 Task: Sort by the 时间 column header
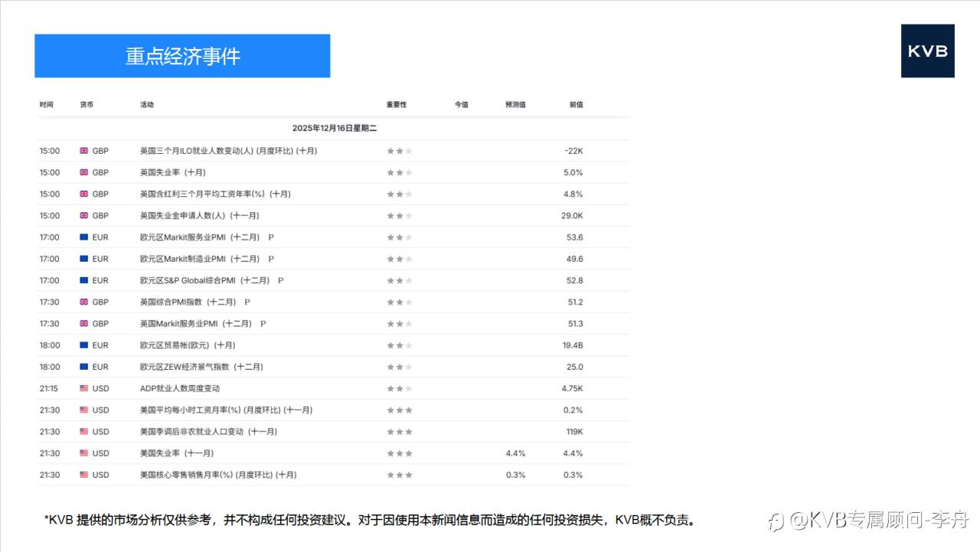click(47, 104)
